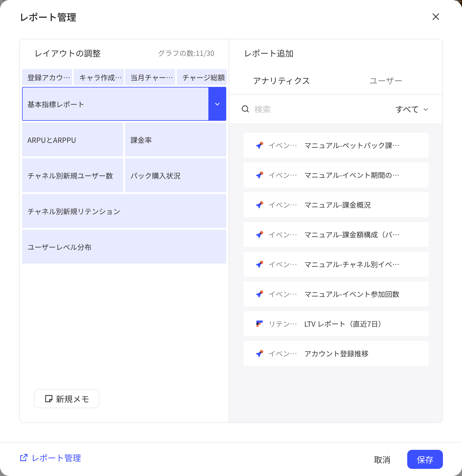Click event icon beside マニュアル-イベント期間の
The height and width of the screenshot is (476, 462).
tap(260, 175)
